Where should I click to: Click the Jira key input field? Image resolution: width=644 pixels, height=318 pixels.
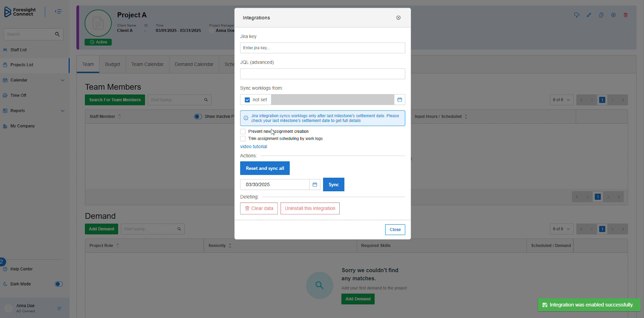pos(322,48)
